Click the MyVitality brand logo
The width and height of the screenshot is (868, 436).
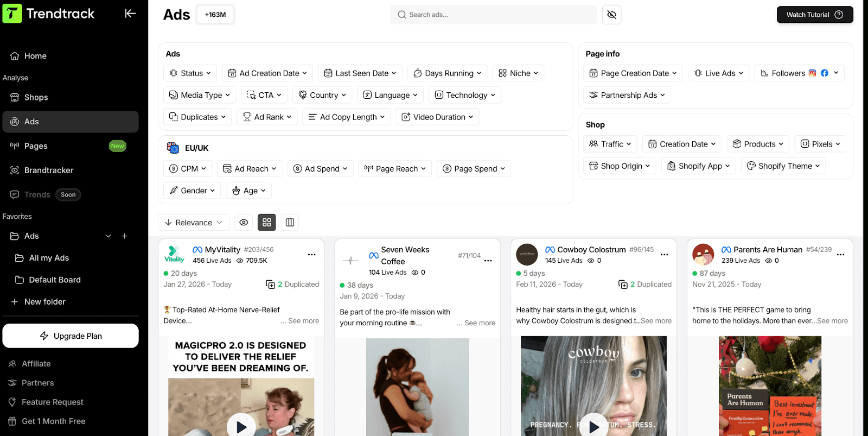click(x=175, y=255)
